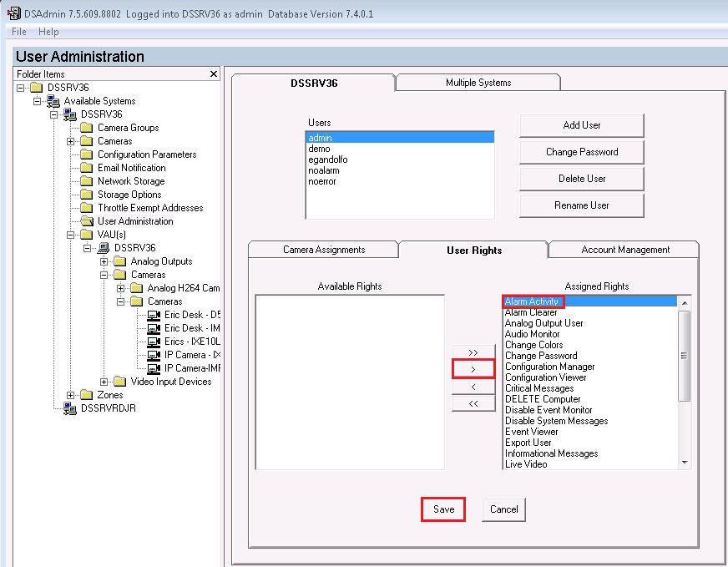Viewport: 728px width, 567px height.
Task: Click the Eric Desk - D5 camera icon
Action: coord(153,315)
